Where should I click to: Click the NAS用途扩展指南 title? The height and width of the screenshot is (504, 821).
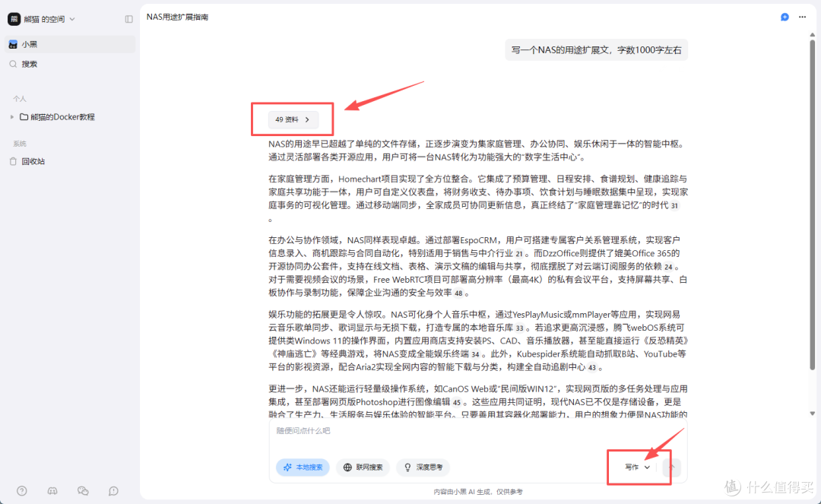[x=177, y=17]
